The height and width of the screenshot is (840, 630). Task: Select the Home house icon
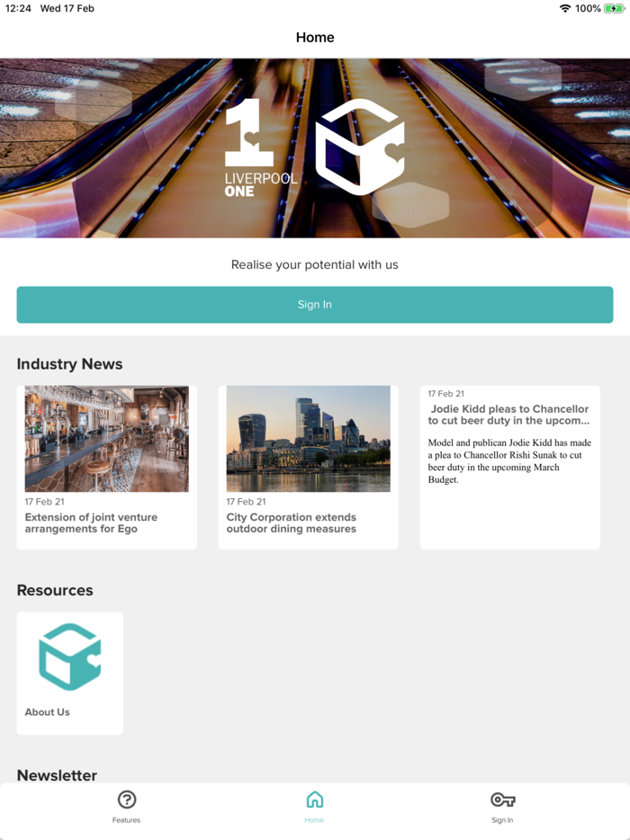(x=315, y=800)
